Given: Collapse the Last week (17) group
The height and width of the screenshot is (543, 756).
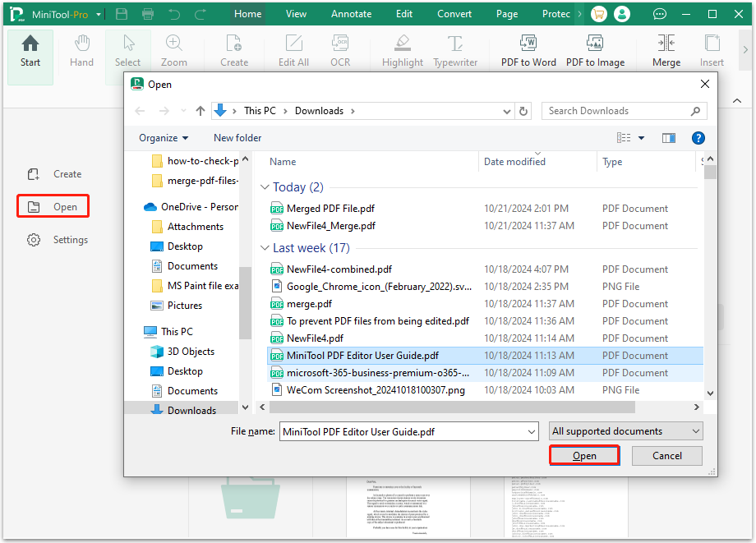Looking at the screenshot, I should tap(265, 247).
